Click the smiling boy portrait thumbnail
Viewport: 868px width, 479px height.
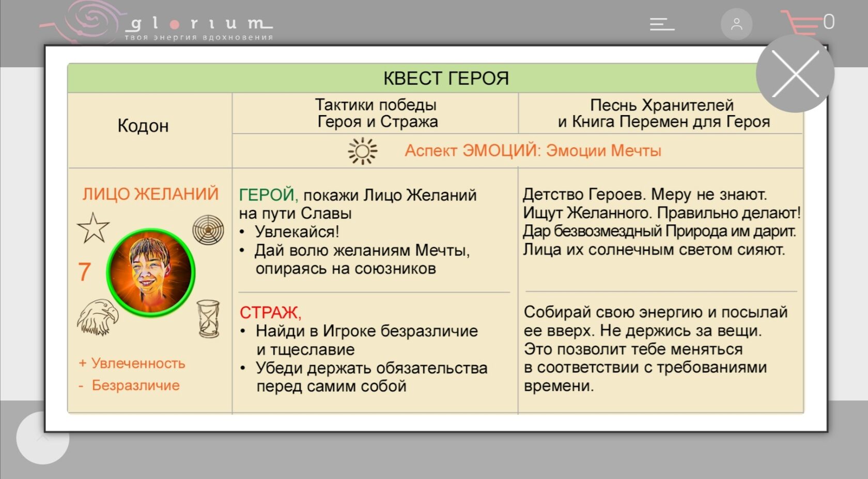click(x=151, y=273)
